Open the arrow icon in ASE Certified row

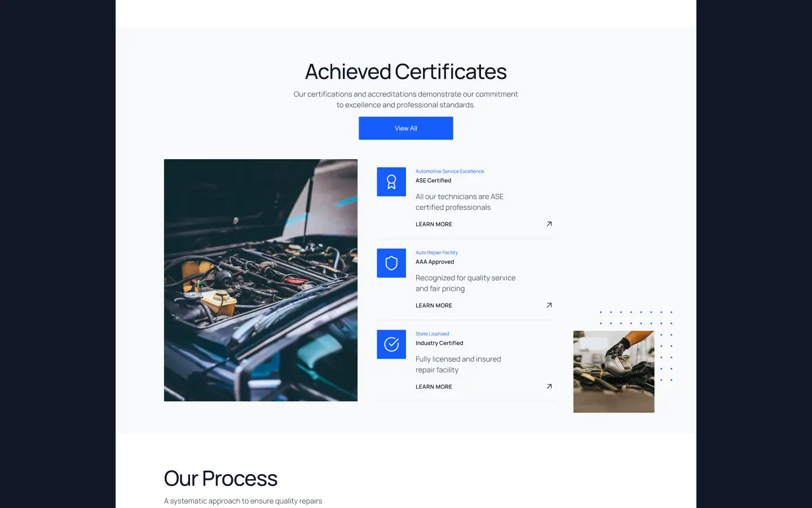(x=549, y=224)
